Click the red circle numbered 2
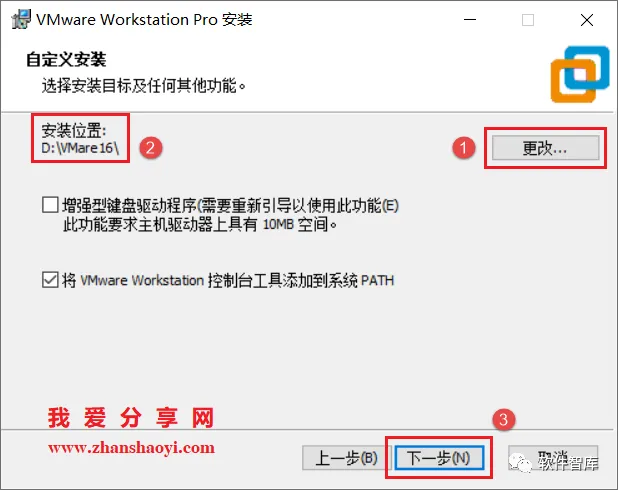 tap(151, 148)
